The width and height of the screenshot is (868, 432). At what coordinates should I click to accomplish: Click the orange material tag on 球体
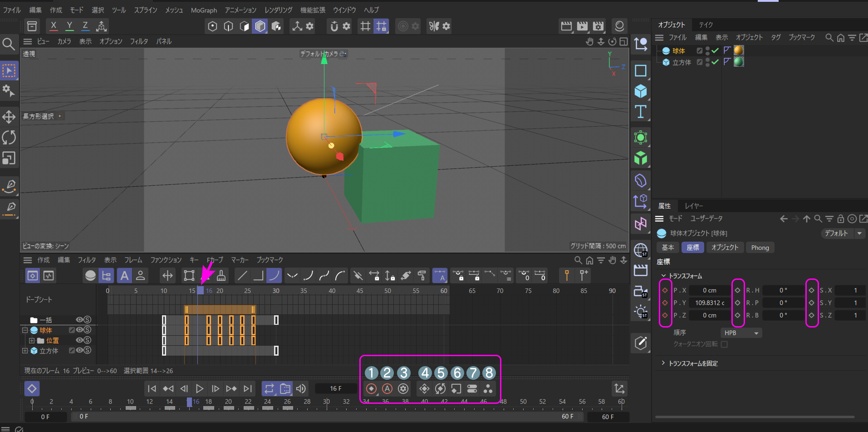pos(739,50)
